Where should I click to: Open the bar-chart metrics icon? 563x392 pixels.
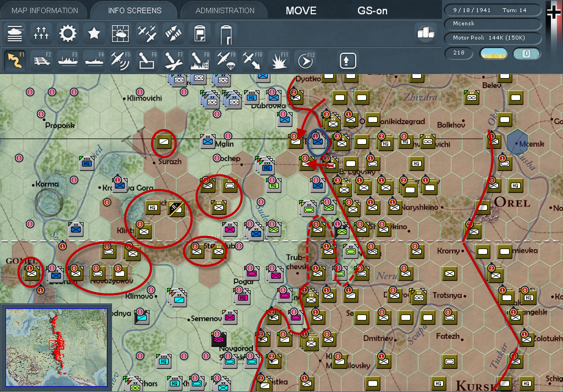pyautogui.click(x=426, y=33)
